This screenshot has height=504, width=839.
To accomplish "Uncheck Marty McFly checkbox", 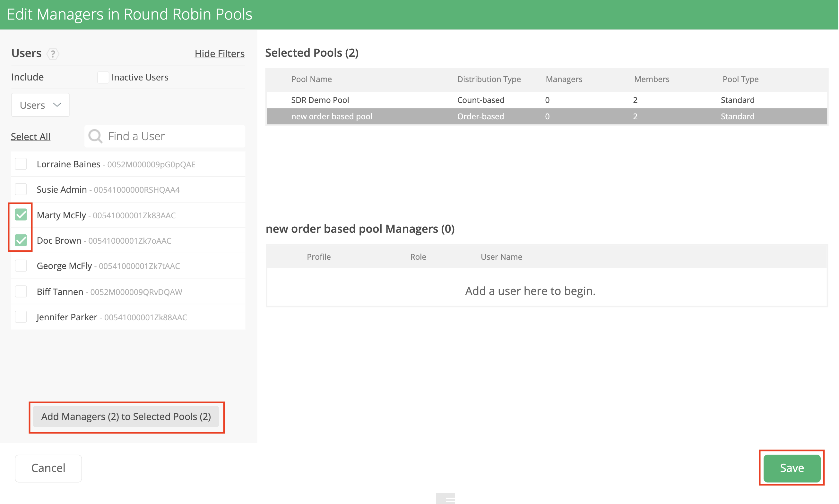I will point(21,214).
